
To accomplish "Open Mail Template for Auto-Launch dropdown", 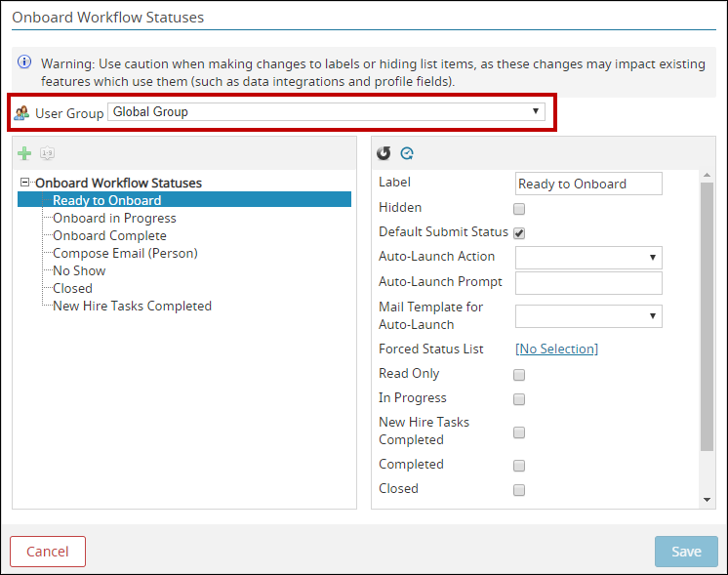I will tap(588, 316).
